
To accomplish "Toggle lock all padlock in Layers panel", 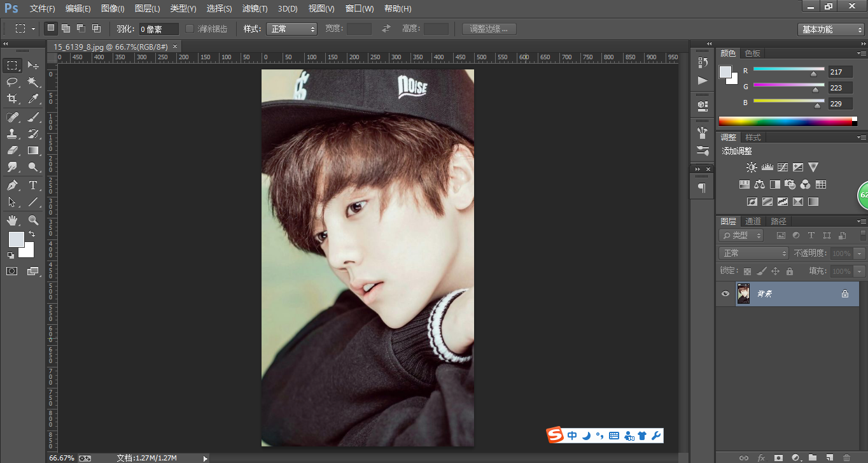I will coord(790,271).
